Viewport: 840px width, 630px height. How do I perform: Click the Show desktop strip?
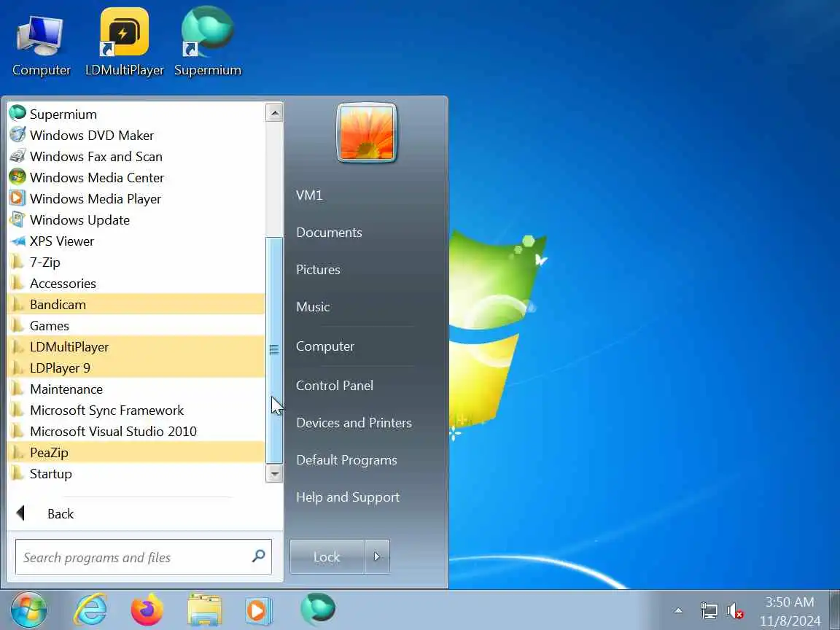[x=835, y=610]
